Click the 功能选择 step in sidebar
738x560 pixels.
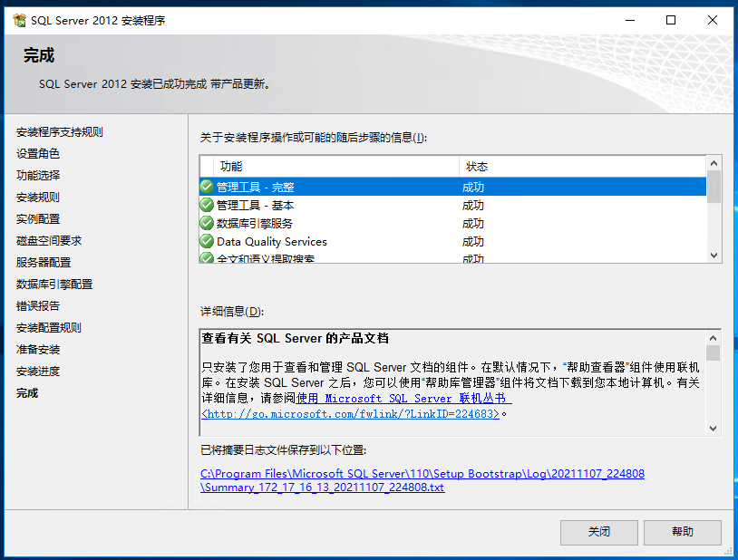[x=38, y=175]
